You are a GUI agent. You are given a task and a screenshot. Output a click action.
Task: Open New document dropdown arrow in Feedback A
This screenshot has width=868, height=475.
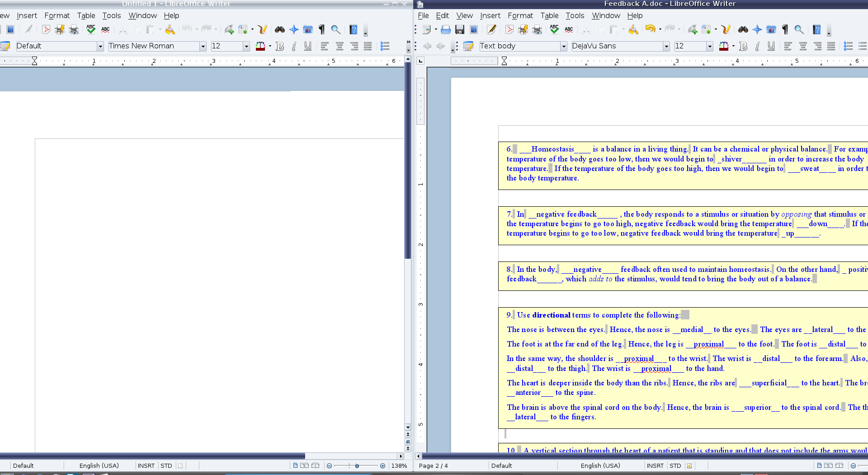pyautogui.click(x=436, y=29)
